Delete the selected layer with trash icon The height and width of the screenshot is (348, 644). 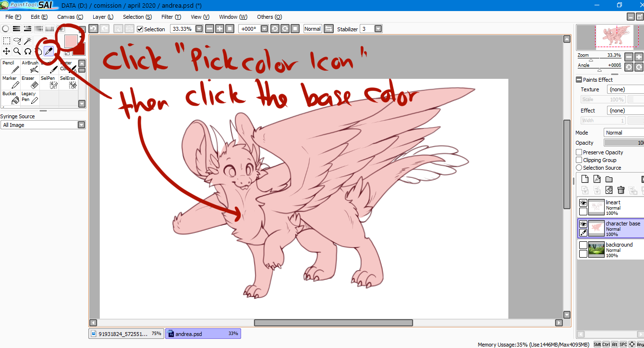621,190
